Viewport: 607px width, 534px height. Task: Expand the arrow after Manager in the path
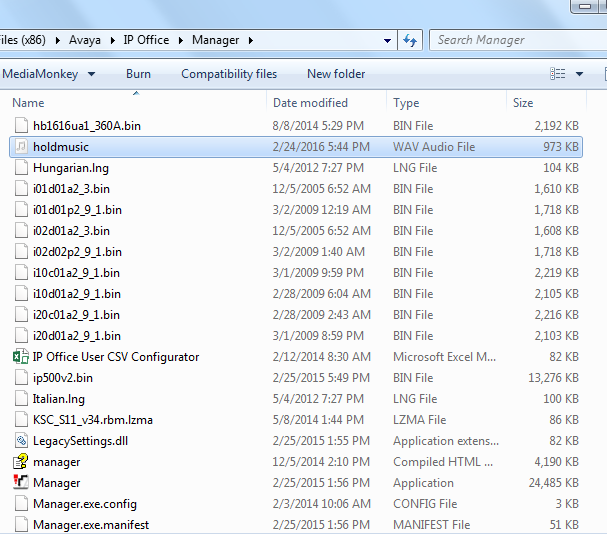250,40
